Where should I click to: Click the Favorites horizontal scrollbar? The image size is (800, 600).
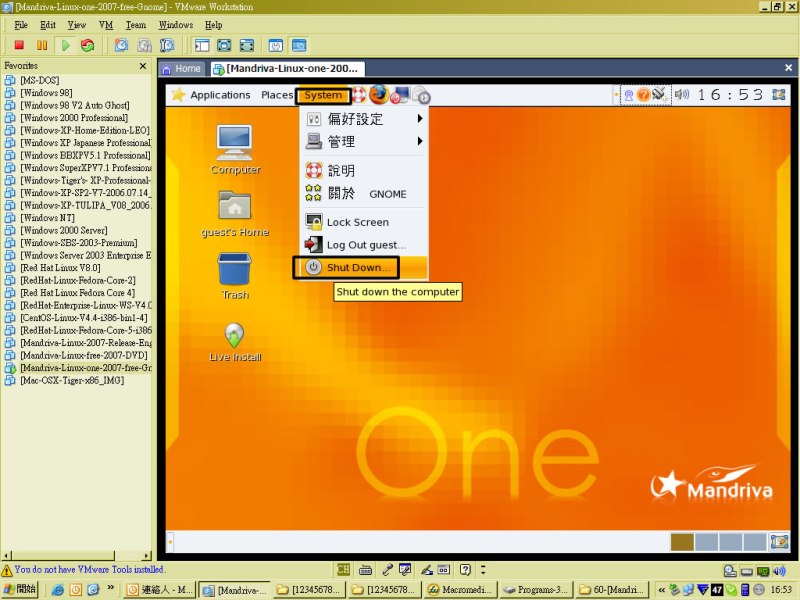tap(77, 556)
